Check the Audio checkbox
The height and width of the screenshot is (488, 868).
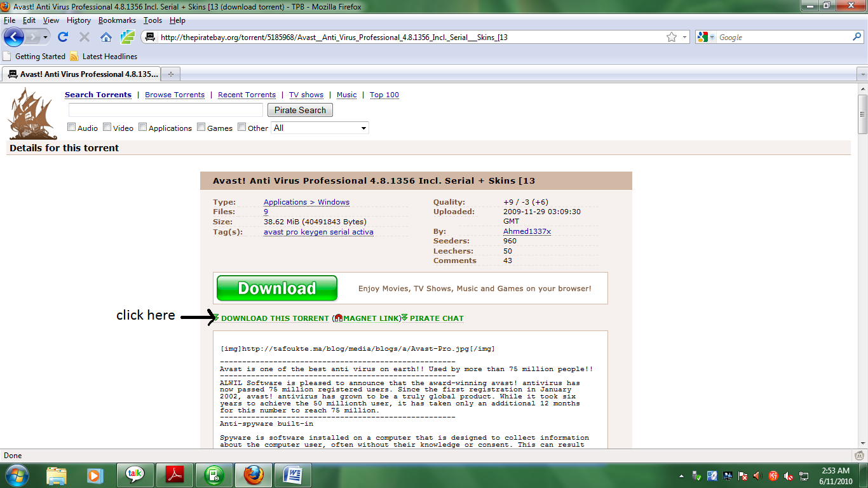tap(72, 127)
